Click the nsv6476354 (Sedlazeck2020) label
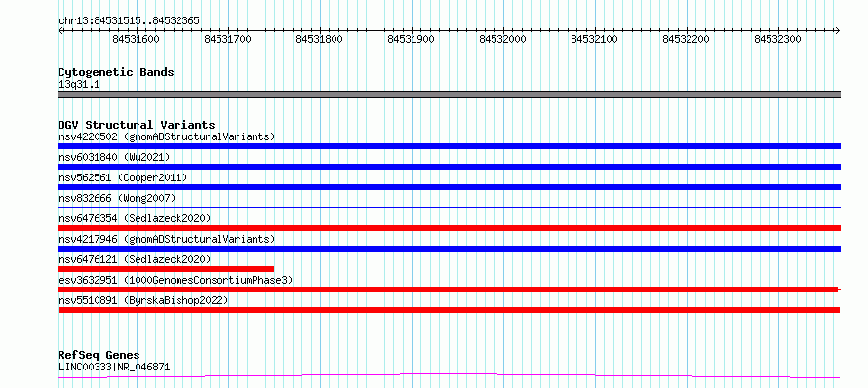This screenshot has width=868, height=388. [135, 218]
